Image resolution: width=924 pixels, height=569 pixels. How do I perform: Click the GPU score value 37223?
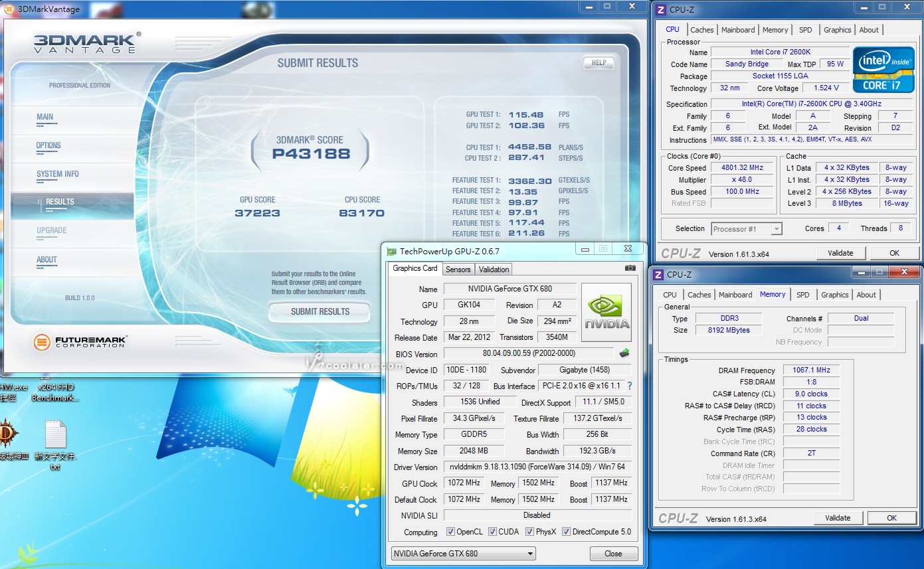pos(257,213)
